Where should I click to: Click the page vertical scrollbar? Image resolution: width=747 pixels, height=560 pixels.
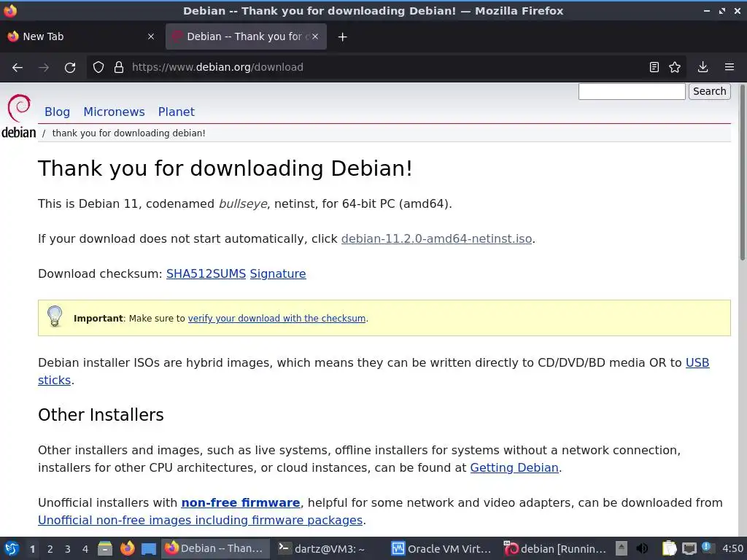click(742, 172)
